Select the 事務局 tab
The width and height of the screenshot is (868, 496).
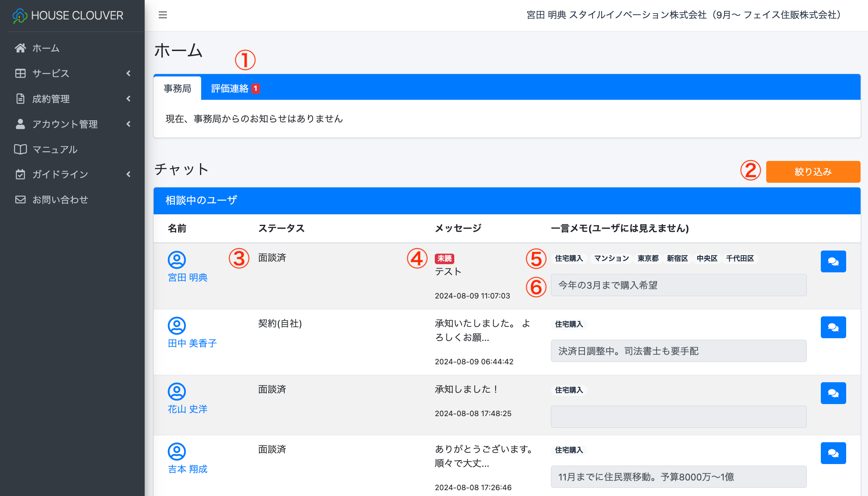tap(177, 88)
